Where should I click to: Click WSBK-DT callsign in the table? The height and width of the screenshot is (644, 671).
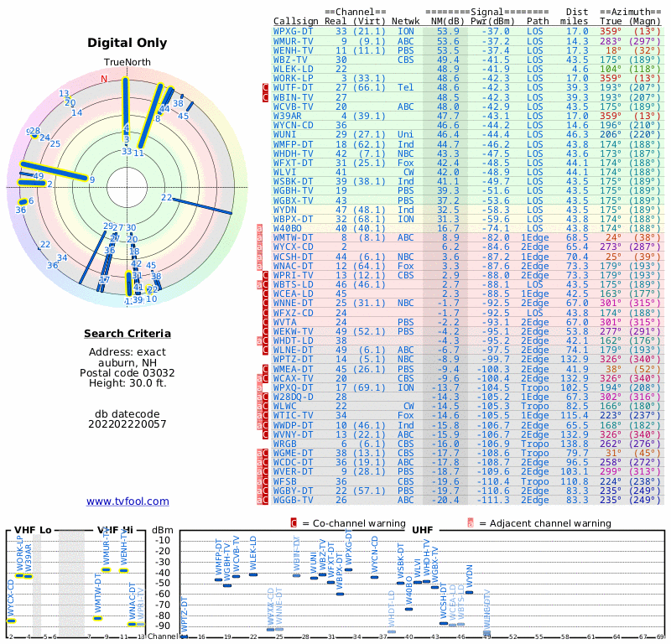(x=293, y=181)
